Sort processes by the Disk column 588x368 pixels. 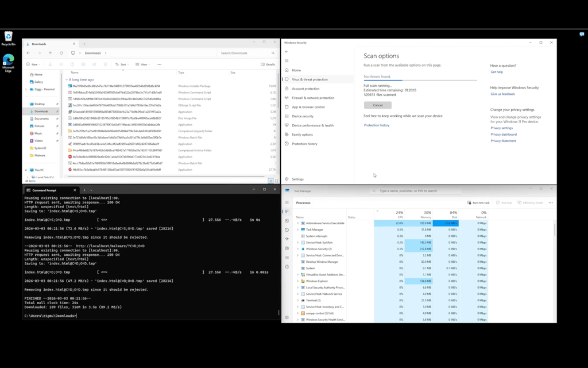coord(446,214)
